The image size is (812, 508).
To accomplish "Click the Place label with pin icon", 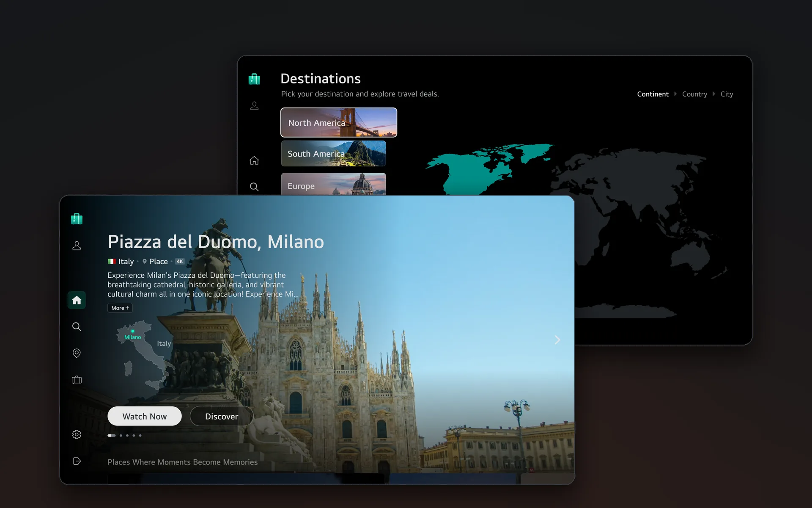I will click(155, 261).
